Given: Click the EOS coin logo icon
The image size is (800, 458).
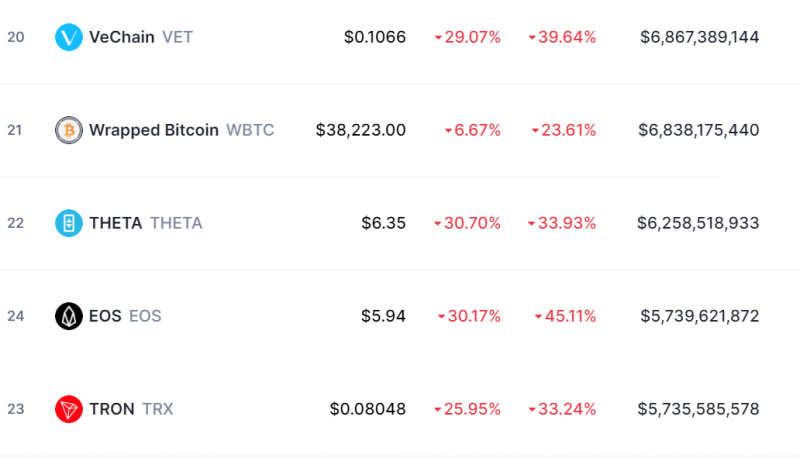Looking at the screenshot, I should (x=69, y=316).
